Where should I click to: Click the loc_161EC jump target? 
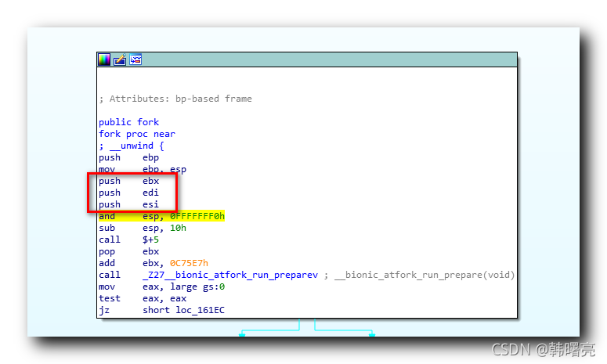[201, 310]
